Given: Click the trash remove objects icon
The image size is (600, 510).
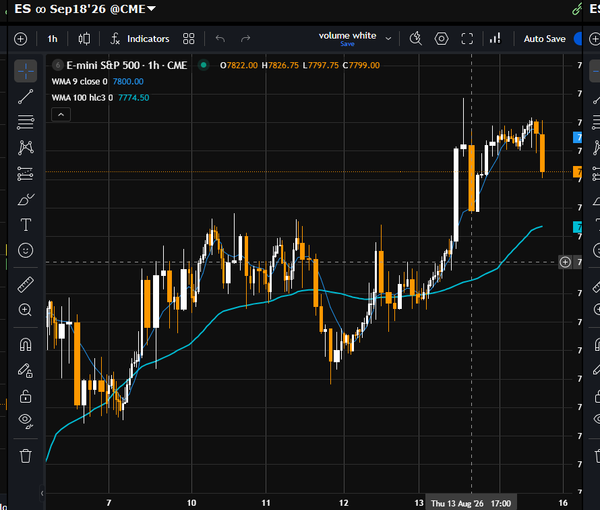Looking at the screenshot, I should point(26,456).
